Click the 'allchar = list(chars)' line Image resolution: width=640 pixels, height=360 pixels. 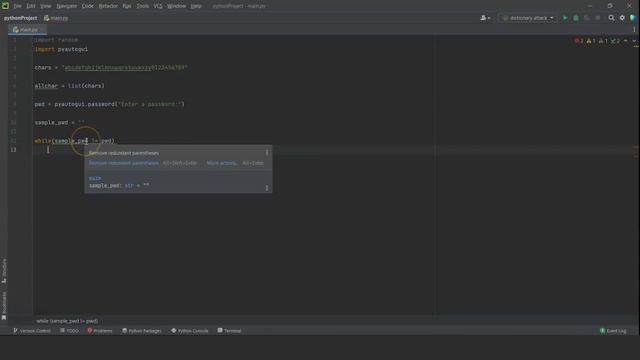(x=69, y=86)
